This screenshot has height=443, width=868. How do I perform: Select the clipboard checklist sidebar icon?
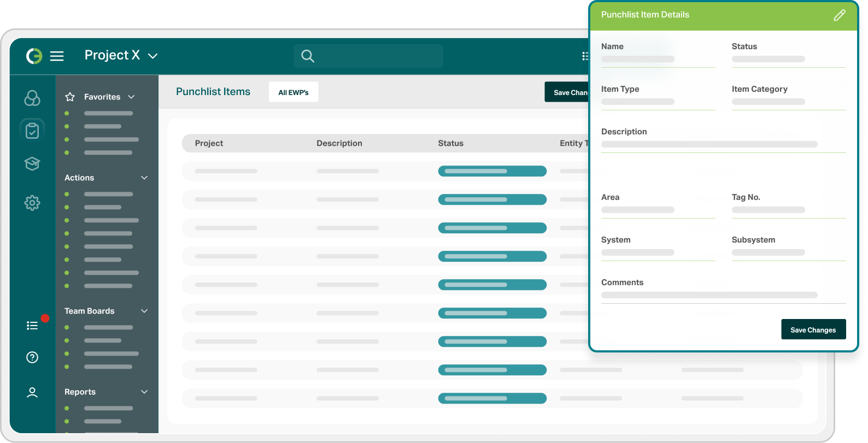tap(32, 131)
